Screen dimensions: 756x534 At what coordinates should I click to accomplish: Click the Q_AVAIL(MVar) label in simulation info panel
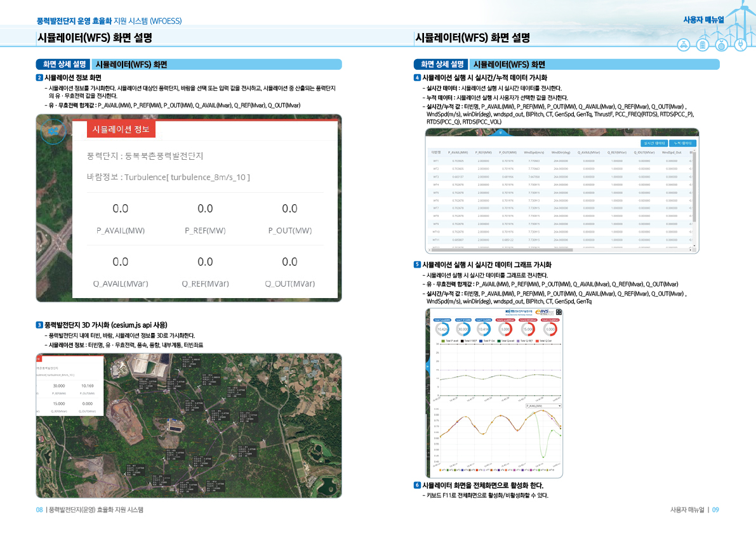[x=121, y=284]
